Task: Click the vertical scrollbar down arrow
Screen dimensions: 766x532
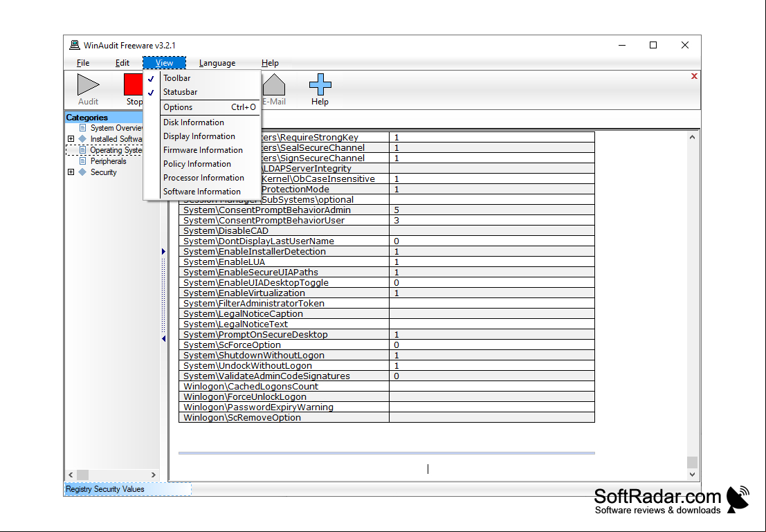Action: [692, 474]
